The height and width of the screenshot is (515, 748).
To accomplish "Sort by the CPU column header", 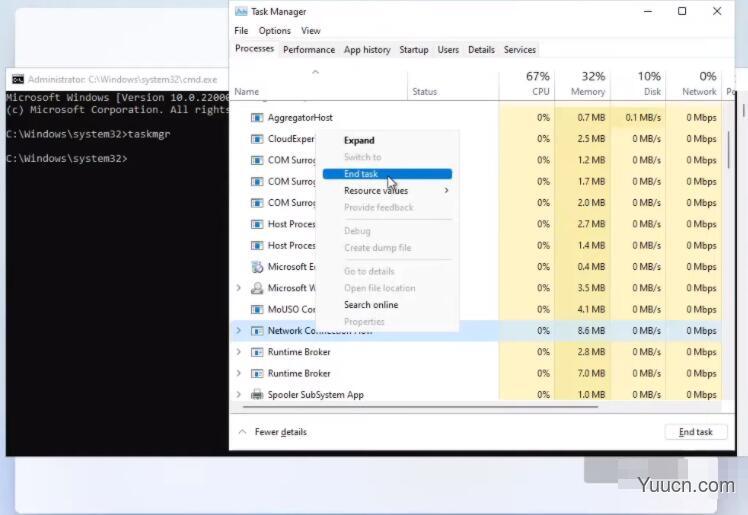I will tap(527, 84).
